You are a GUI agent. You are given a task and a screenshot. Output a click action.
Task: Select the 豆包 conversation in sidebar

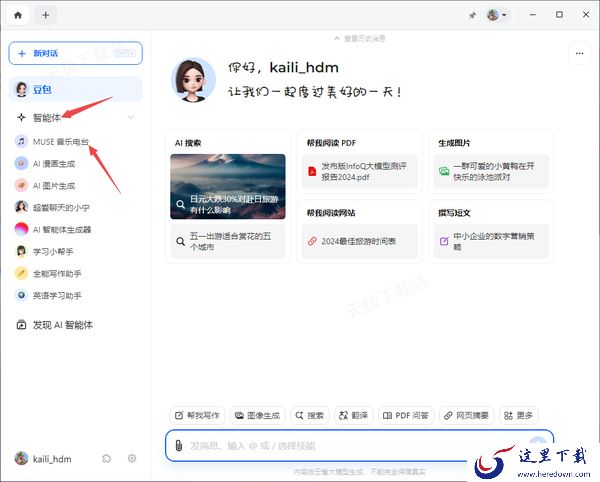click(x=75, y=89)
